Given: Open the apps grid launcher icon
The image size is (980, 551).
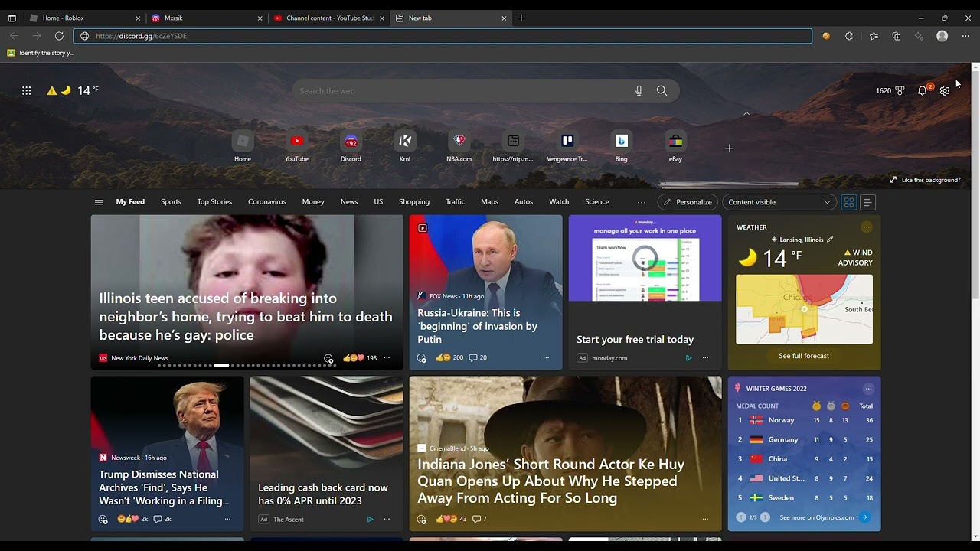Looking at the screenshot, I should [26, 90].
